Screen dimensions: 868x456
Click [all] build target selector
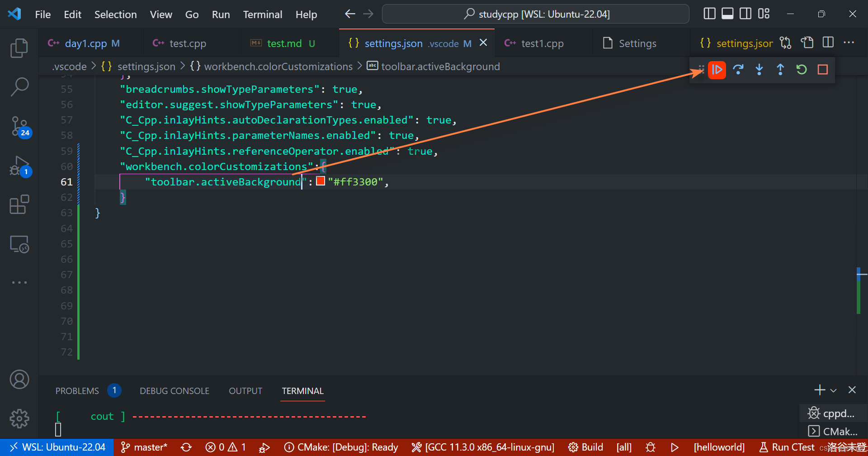(624, 447)
